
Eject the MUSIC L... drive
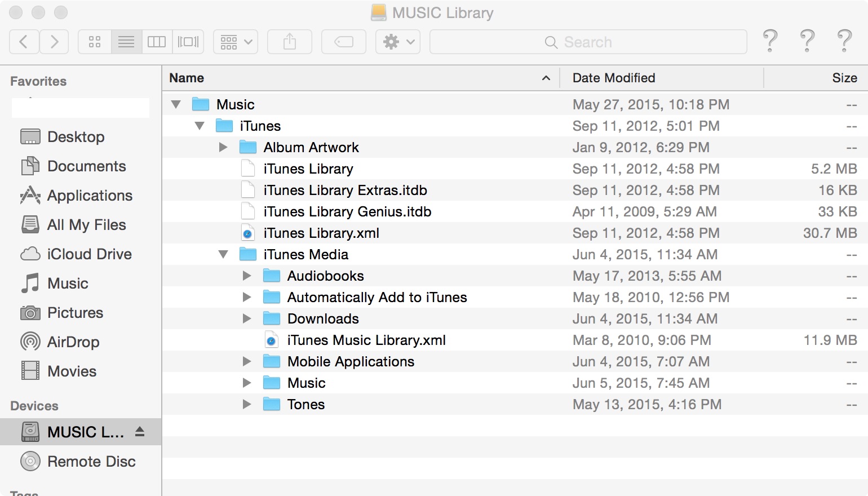pyautogui.click(x=140, y=432)
